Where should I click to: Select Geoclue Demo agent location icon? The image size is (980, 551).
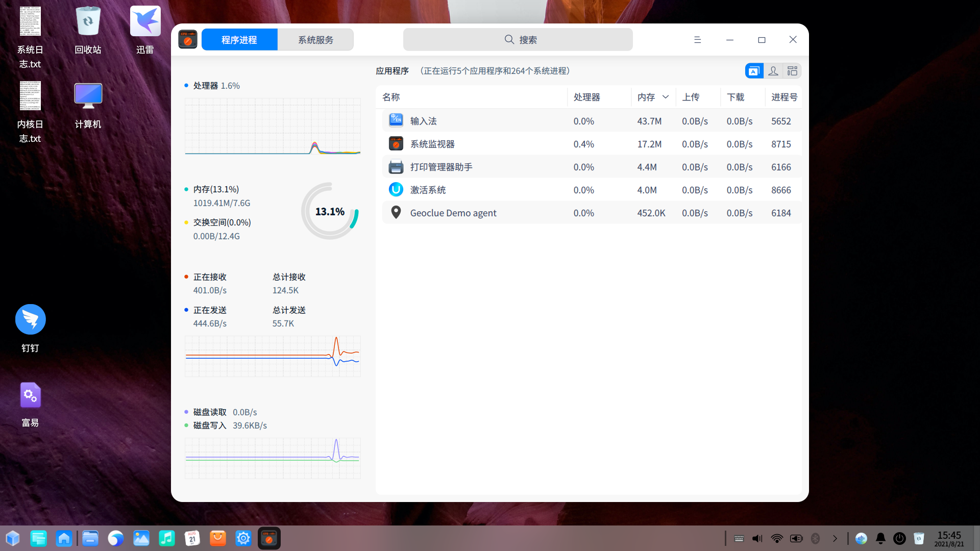(x=396, y=213)
